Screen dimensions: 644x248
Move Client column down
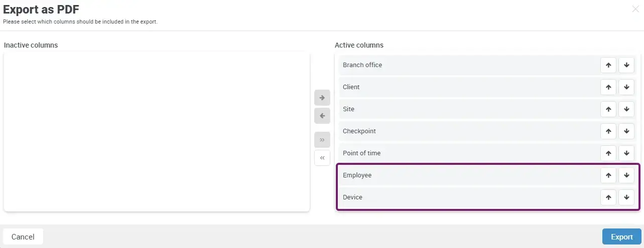tap(626, 87)
